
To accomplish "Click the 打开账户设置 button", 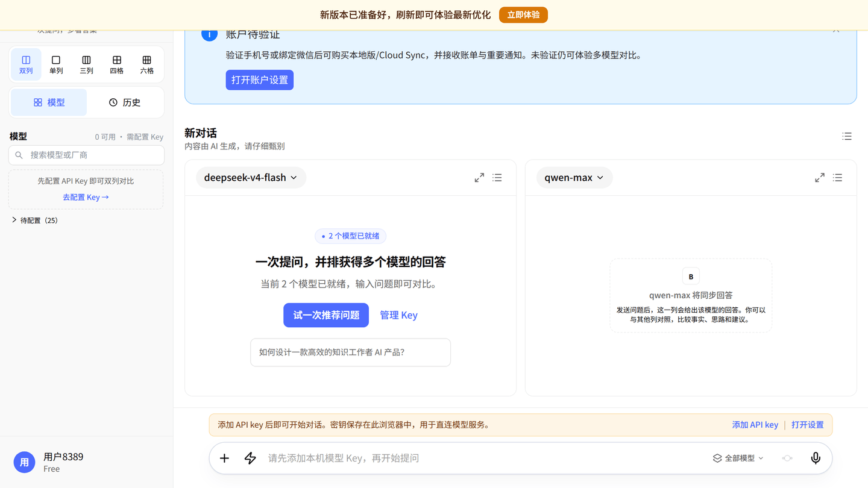I will (x=260, y=80).
